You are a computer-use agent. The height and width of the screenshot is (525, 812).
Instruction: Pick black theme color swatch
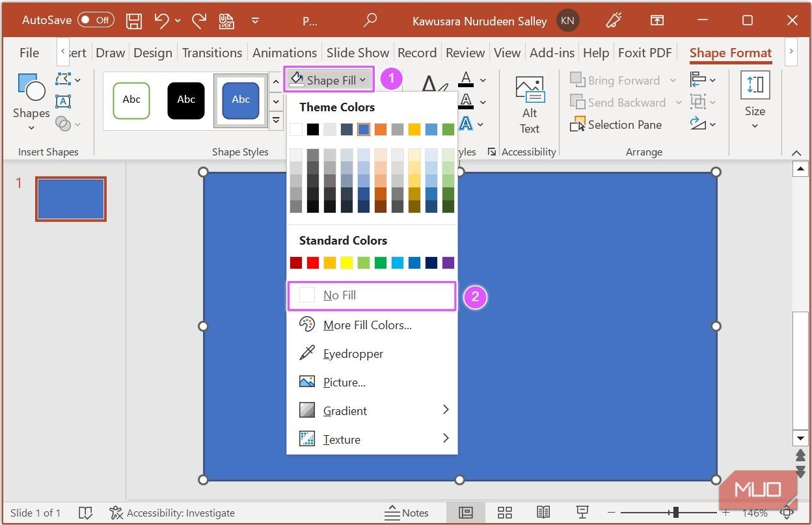click(x=313, y=129)
